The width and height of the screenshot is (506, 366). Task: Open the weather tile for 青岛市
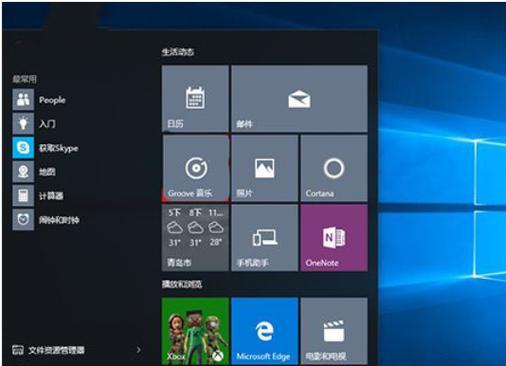pyautogui.click(x=195, y=238)
